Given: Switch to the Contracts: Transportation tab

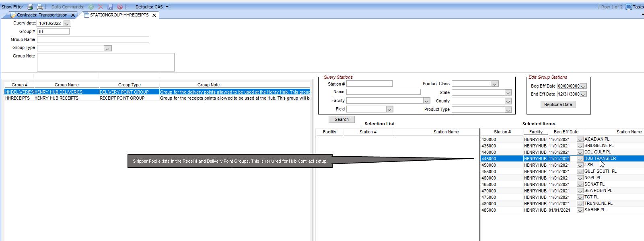Looking at the screenshot, I should pos(42,15).
